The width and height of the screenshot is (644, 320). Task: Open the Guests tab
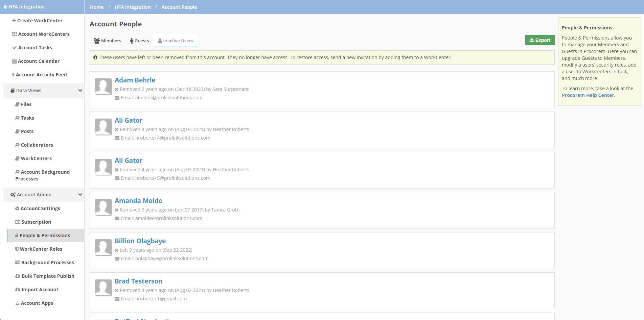pos(139,41)
